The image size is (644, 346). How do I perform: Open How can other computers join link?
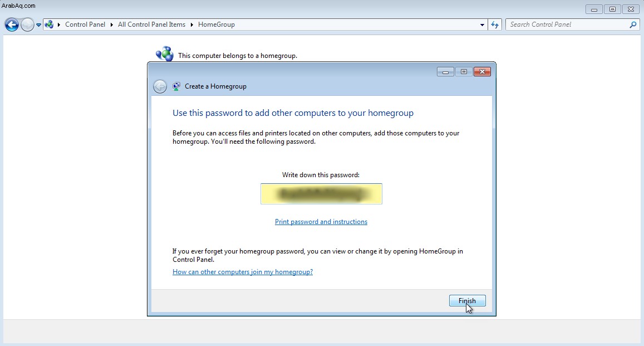[x=243, y=272]
